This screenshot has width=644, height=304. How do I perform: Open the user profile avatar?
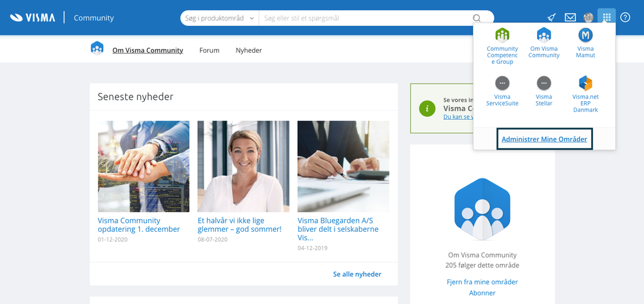pos(589,17)
